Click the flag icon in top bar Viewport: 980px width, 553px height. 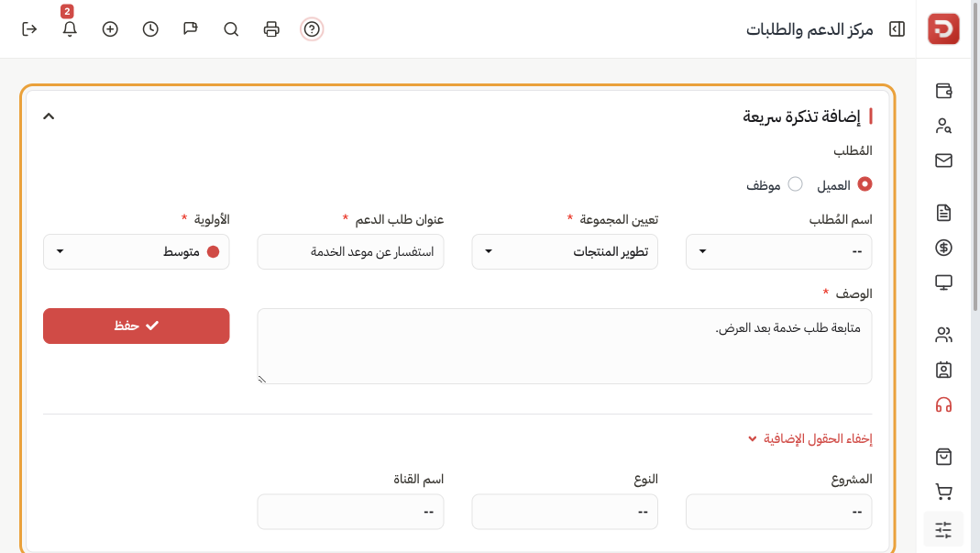191,28
